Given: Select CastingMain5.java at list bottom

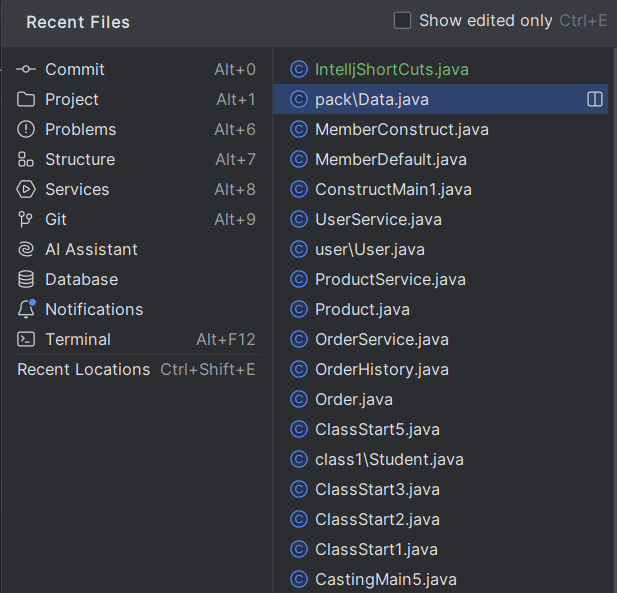Looking at the screenshot, I should (x=440, y=579).
